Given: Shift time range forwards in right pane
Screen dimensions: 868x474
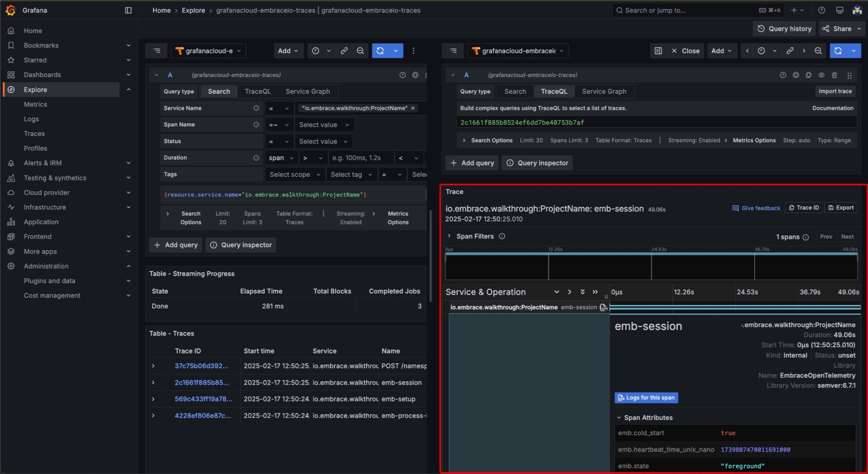Looking at the screenshot, I should [804, 51].
